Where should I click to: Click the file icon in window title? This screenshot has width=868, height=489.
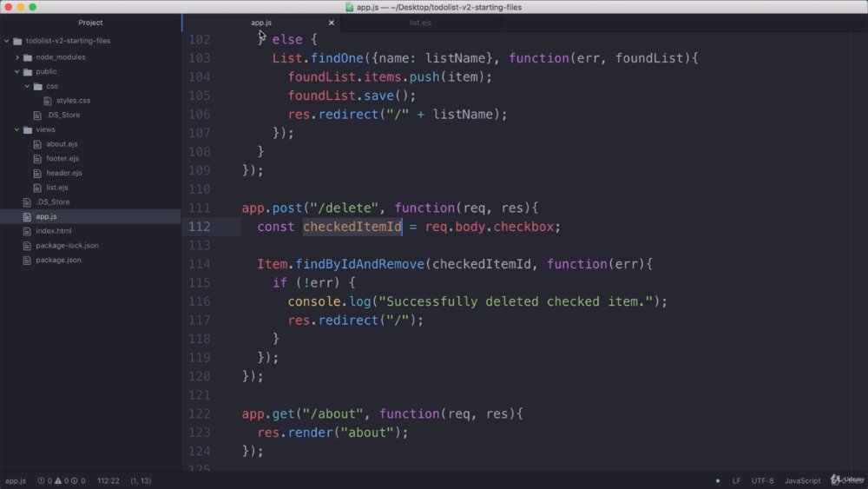point(349,7)
